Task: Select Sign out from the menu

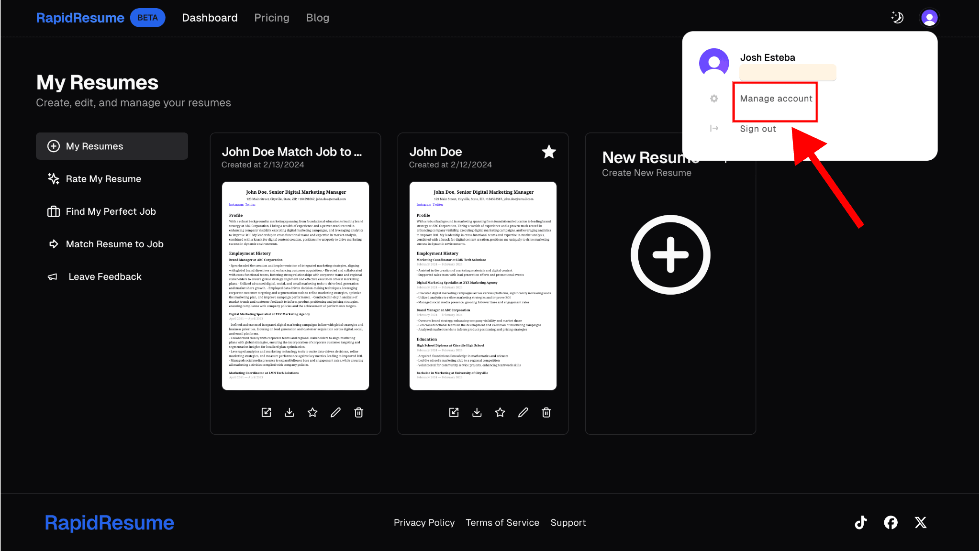Action: click(757, 129)
